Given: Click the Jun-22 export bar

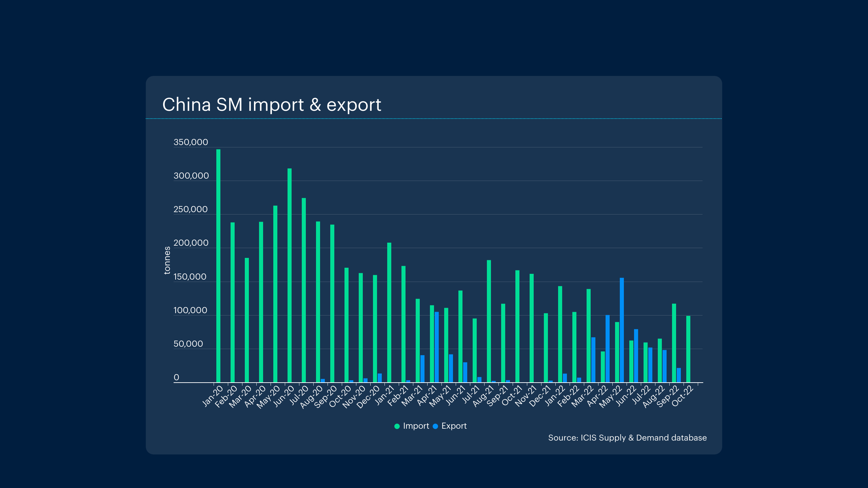Looking at the screenshot, I should coord(636,356).
